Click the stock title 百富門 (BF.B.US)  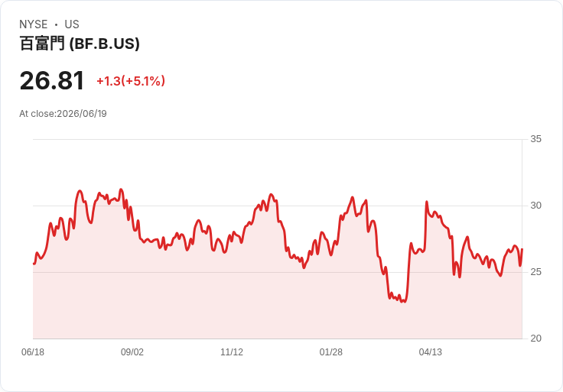[80, 44]
